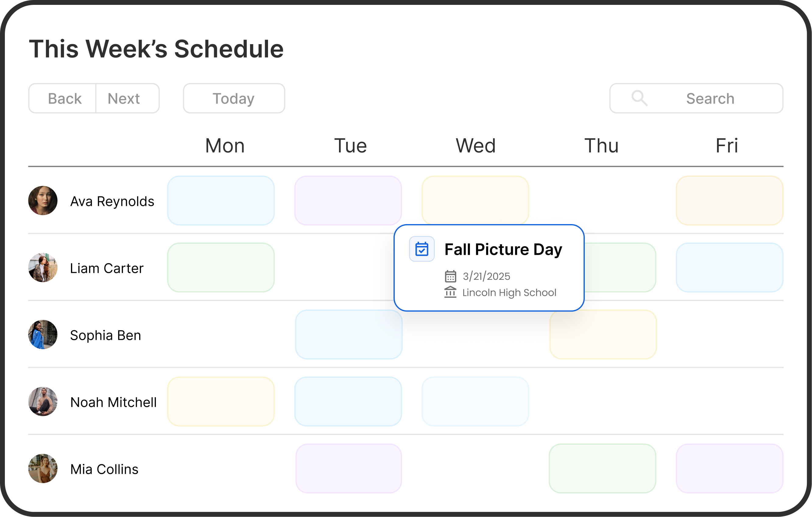Click Mia Collins' profile photo
The width and height of the screenshot is (812, 517).
point(43,469)
